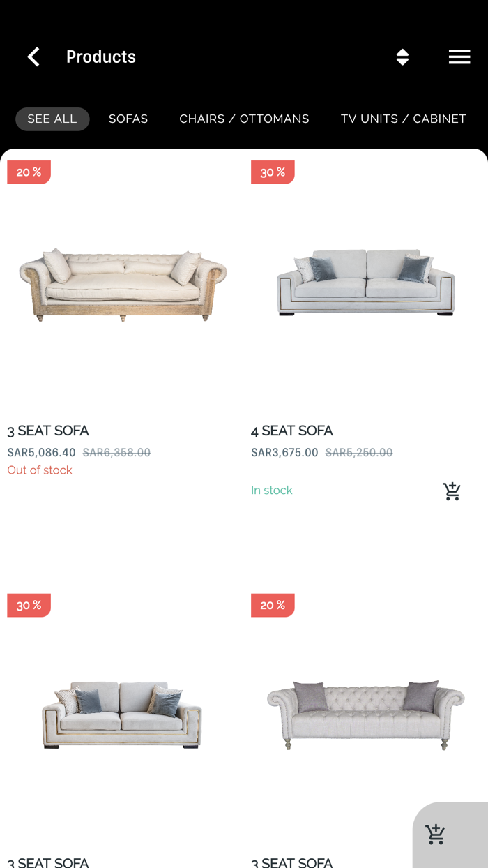Open the hamburger navigation menu
Viewport: 488px width, 868px height.
pos(459,57)
